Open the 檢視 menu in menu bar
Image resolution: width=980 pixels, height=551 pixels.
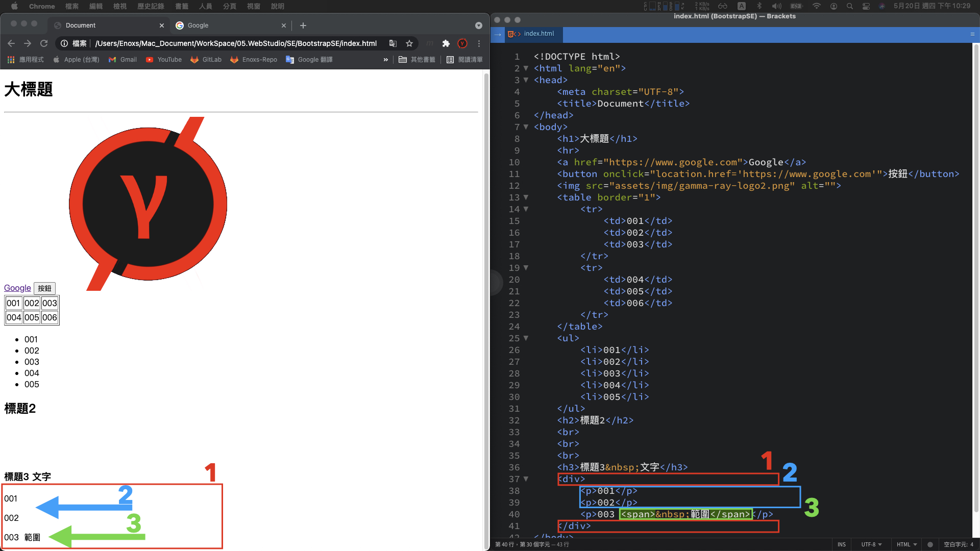click(x=120, y=6)
